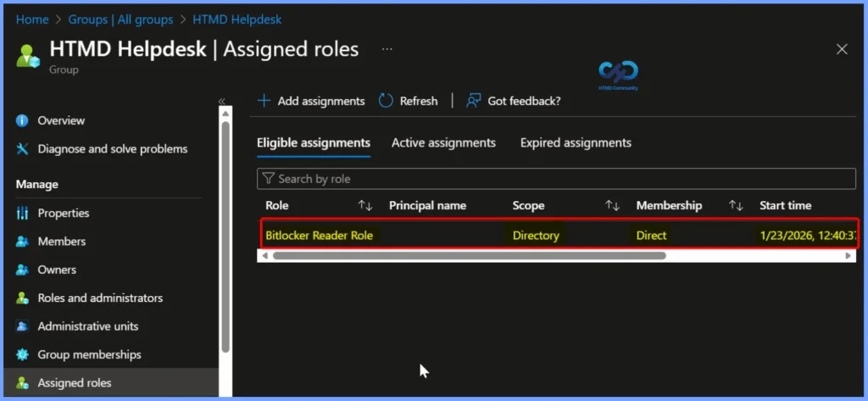Image resolution: width=868 pixels, height=401 pixels.
Task: Switch to Expired assignments tab
Action: [x=576, y=143]
